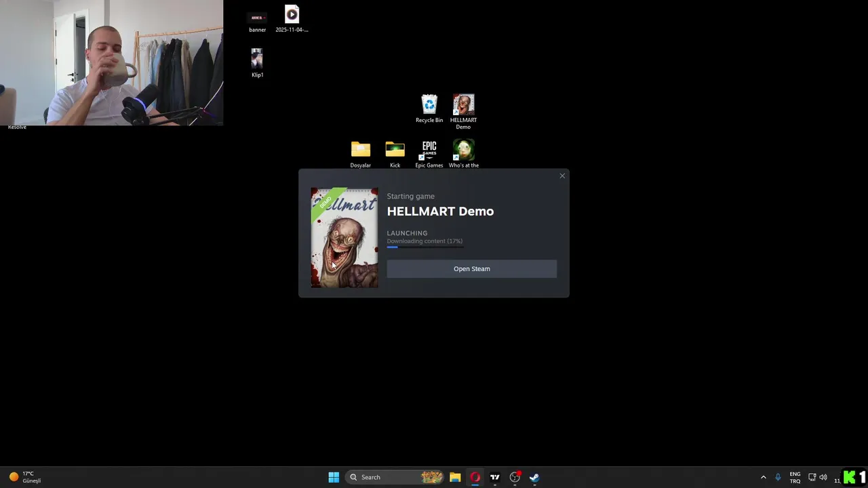The width and height of the screenshot is (868, 488).
Task: Open TradingView from the taskbar
Action: coord(495,477)
